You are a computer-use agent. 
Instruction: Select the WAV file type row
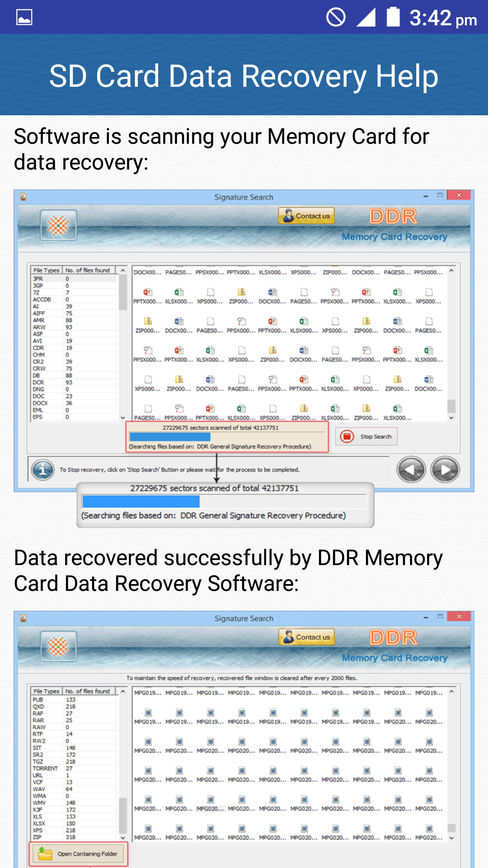click(x=74, y=789)
